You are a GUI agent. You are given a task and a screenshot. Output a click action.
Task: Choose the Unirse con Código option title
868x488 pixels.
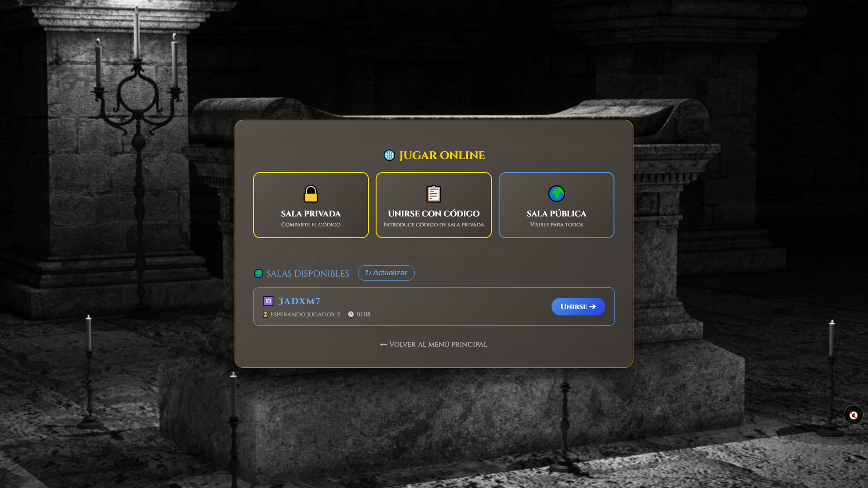coord(433,213)
